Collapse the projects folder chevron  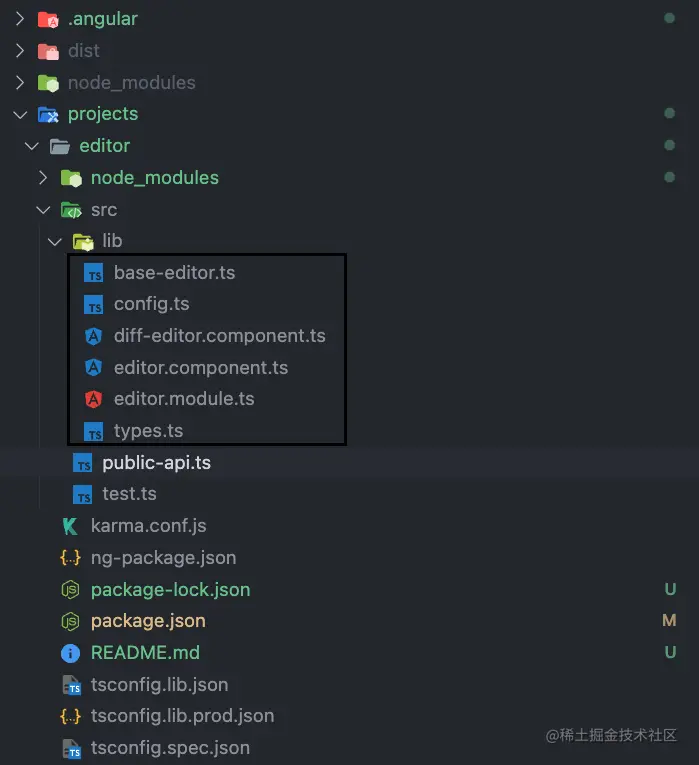click(20, 115)
